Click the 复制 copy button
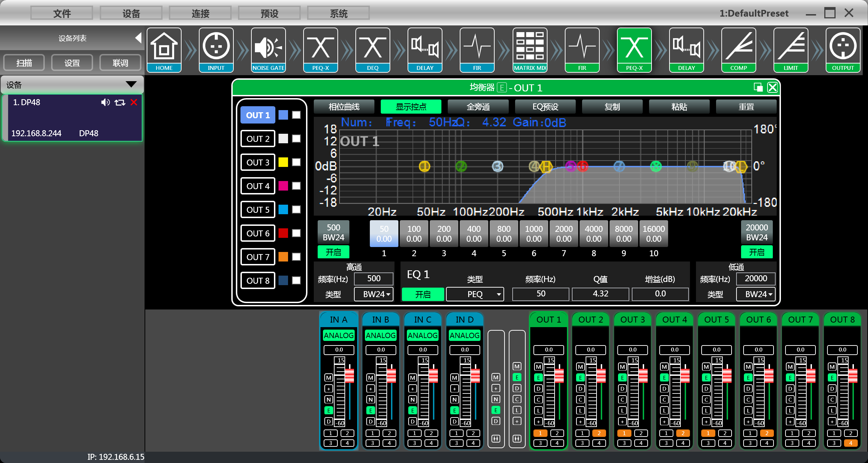The image size is (868, 463). (612, 107)
